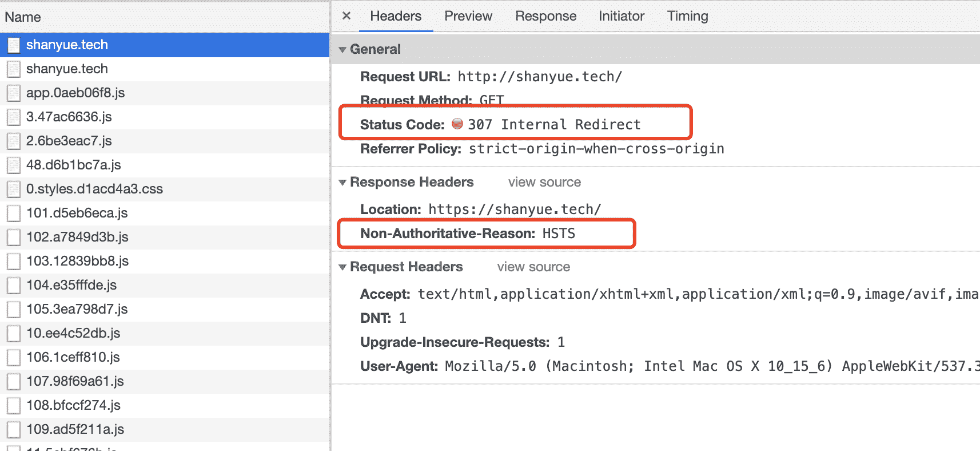Close the request details panel
This screenshot has width=980, height=451.
point(346,16)
